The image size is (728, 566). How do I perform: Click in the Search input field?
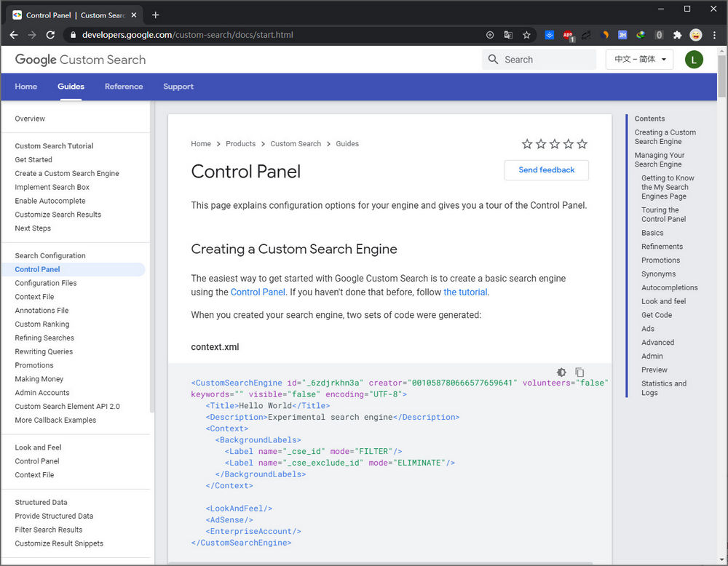coord(546,60)
